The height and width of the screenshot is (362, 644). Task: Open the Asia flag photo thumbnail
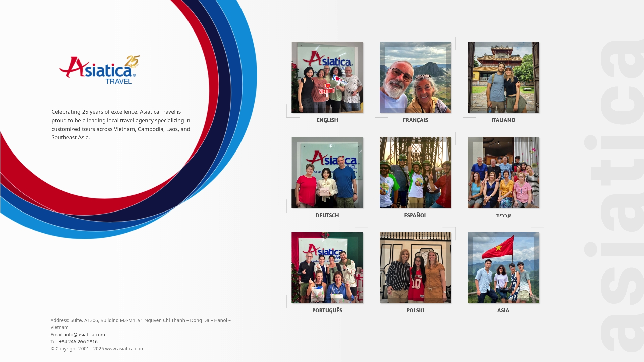click(503, 267)
